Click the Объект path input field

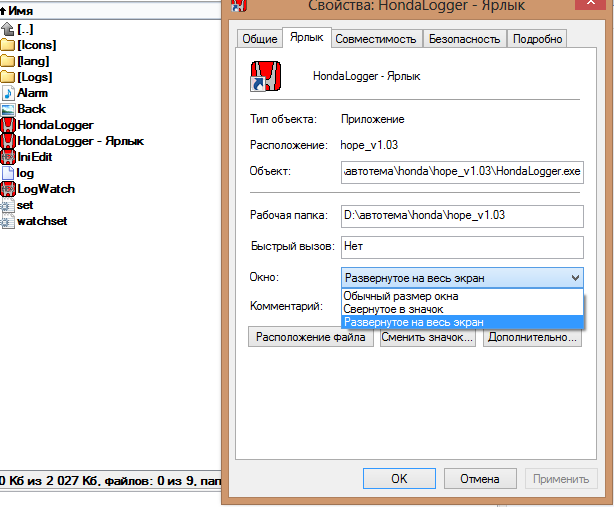(x=462, y=172)
